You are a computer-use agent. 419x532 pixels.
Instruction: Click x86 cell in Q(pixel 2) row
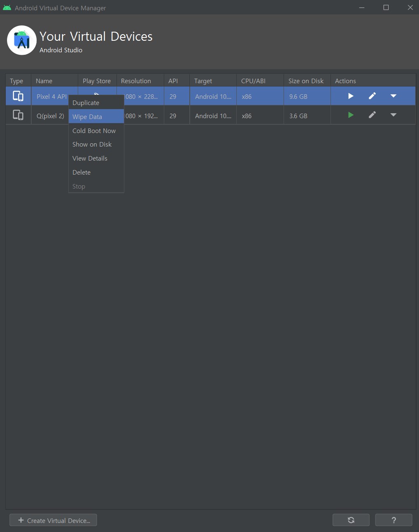click(x=260, y=116)
